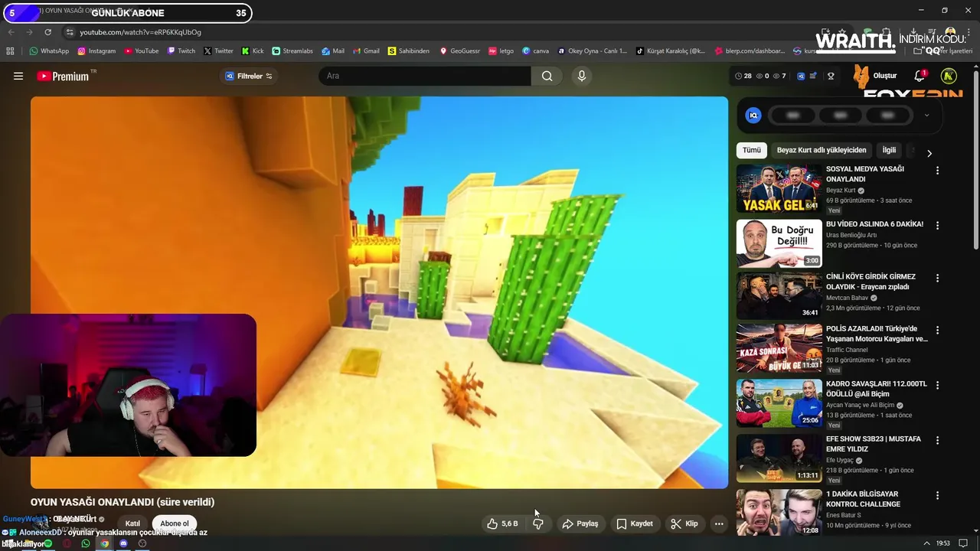
Task: Open options for SOSYAL MEDYA YASAĞI video
Action: pyautogui.click(x=937, y=171)
